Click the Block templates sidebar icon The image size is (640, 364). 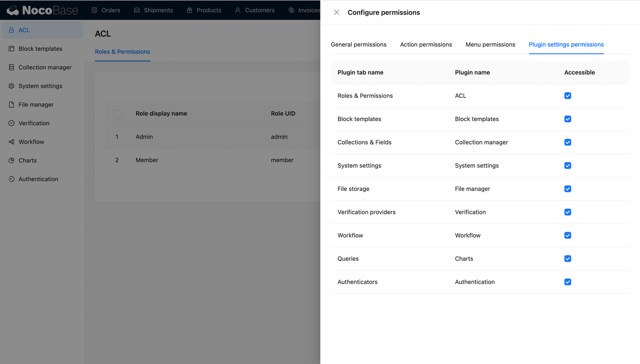pyautogui.click(x=11, y=49)
